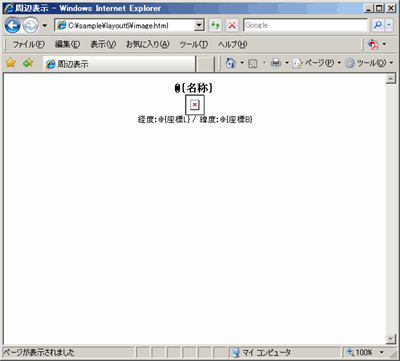Open the search provider options dropdown
The image size is (400, 361).
point(389,25)
